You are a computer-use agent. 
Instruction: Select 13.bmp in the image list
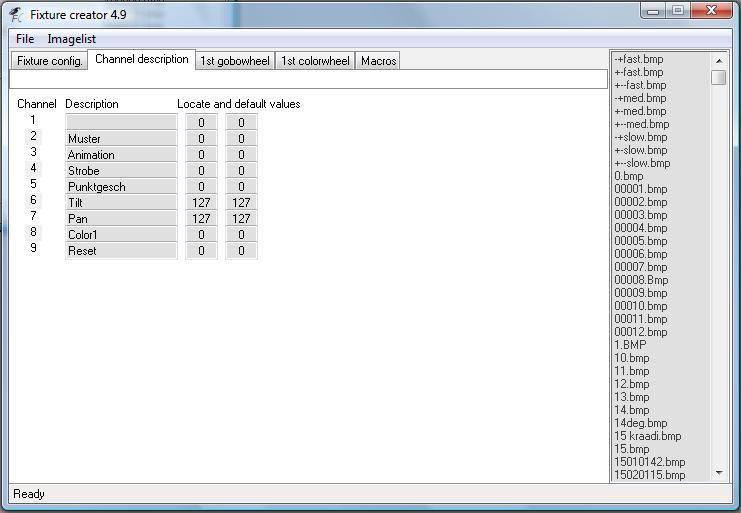632,397
